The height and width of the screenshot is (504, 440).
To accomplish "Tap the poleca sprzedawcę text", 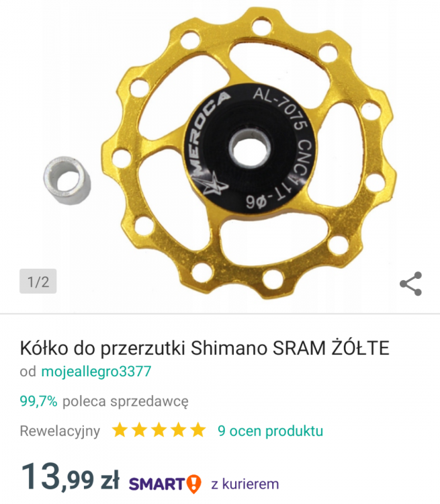I will coord(126,401).
